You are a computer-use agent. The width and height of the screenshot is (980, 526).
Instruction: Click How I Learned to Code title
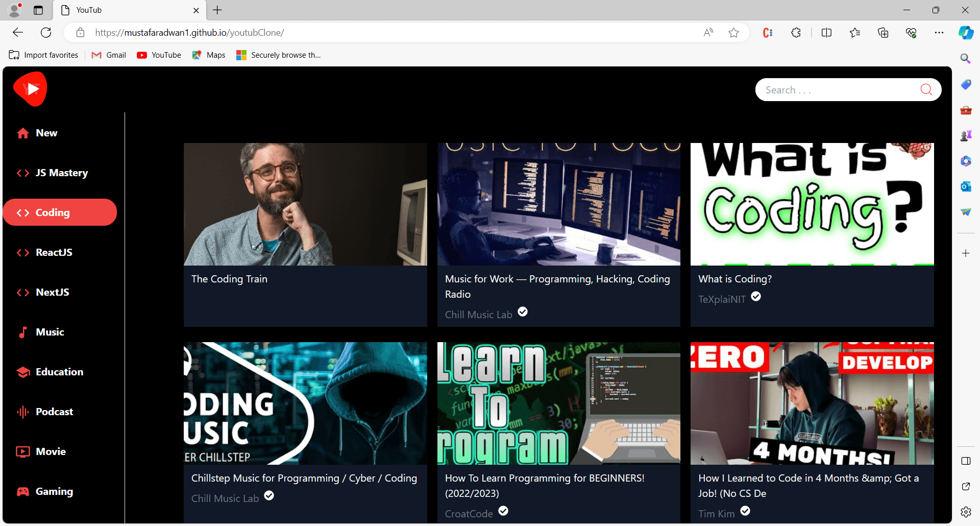point(808,486)
